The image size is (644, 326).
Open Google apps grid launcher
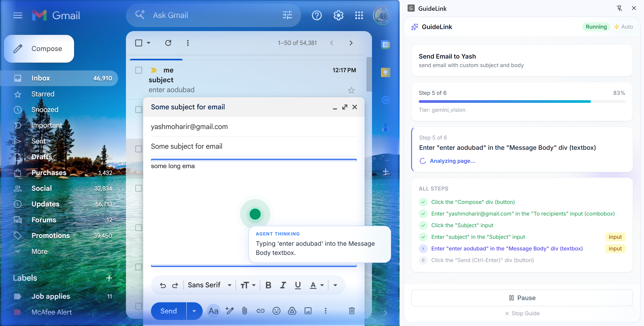click(x=359, y=15)
